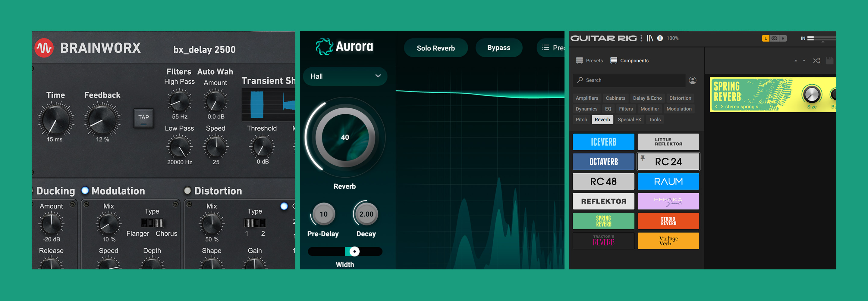868x301 pixels.
Task: Select the ICEVERB component
Action: point(603,142)
